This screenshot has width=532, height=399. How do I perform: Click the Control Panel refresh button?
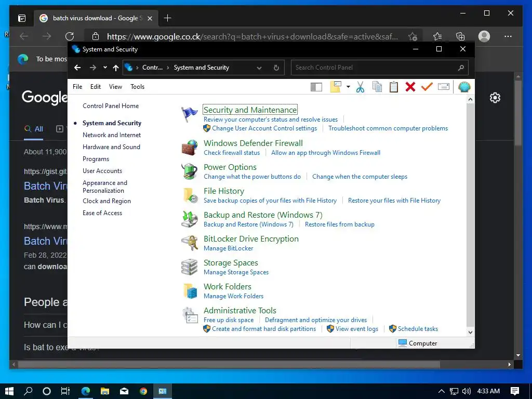point(276,68)
